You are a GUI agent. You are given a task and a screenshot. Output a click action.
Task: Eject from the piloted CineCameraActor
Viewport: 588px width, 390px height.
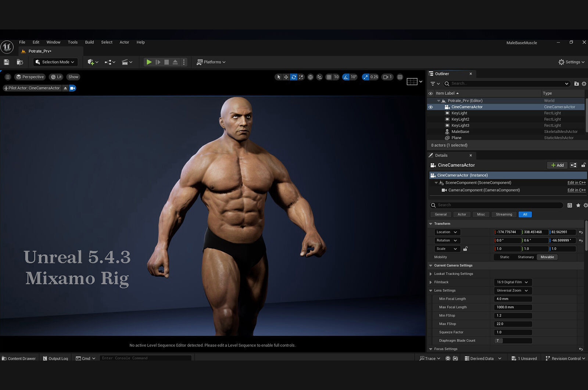pos(65,88)
